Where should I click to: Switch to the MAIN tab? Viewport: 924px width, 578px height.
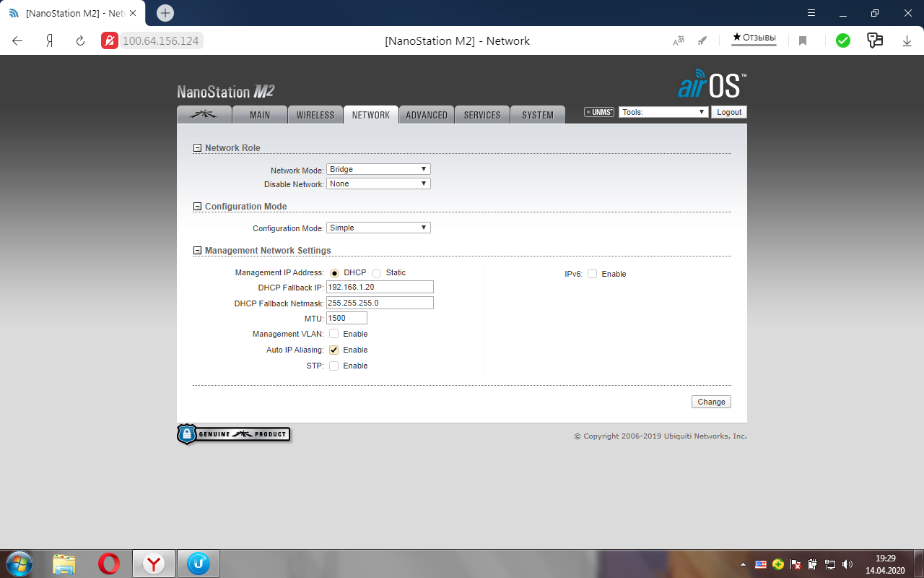260,114
